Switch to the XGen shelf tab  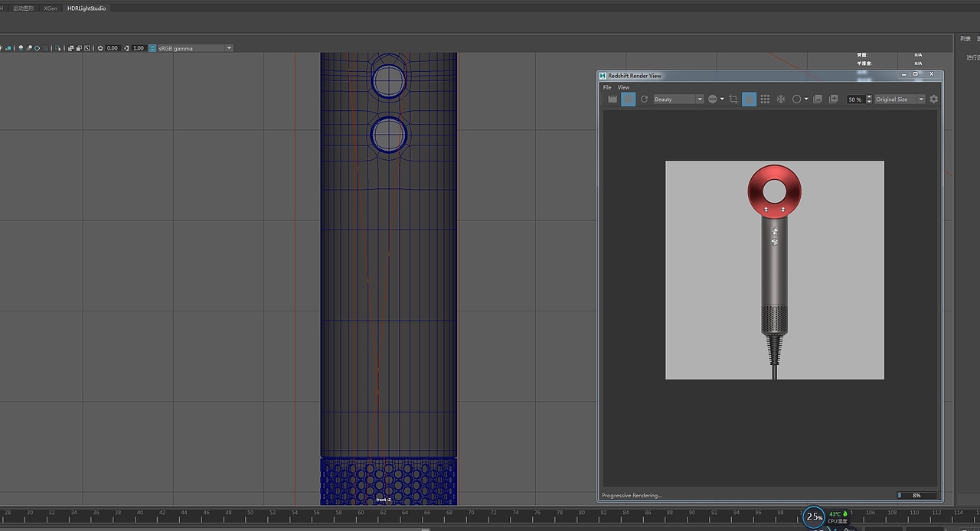(51, 8)
